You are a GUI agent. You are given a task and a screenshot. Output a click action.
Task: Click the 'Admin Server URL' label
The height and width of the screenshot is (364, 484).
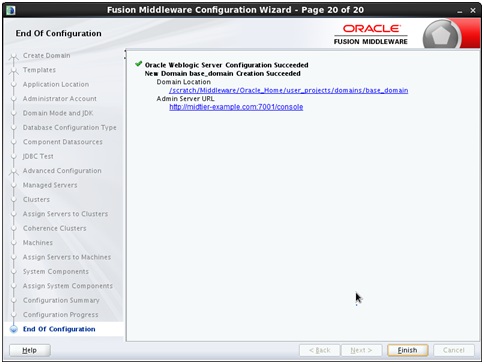[185, 99]
